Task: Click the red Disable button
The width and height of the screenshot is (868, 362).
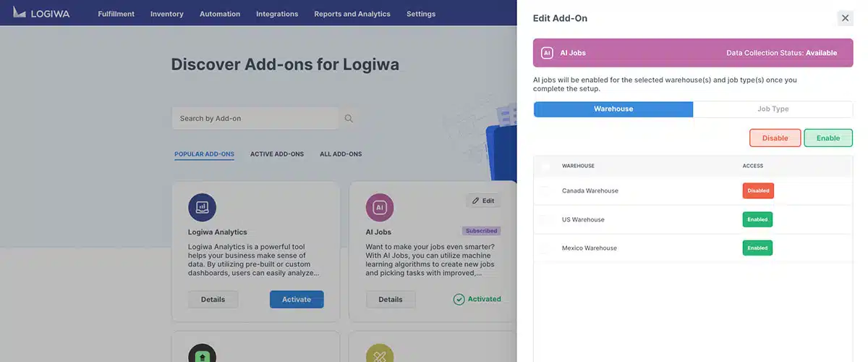Action: pyautogui.click(x=775, y=138)
